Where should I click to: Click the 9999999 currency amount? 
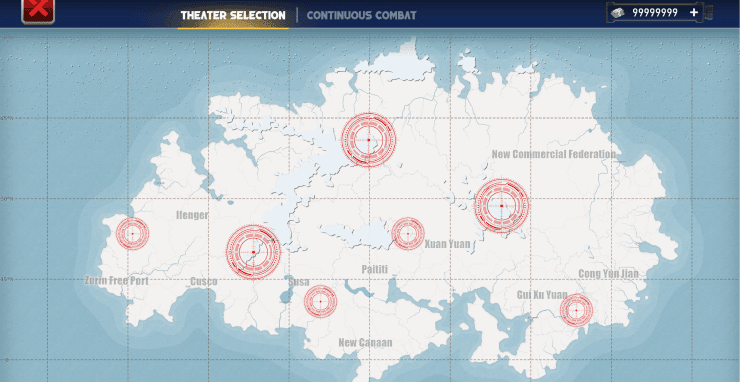click(655, 13)
